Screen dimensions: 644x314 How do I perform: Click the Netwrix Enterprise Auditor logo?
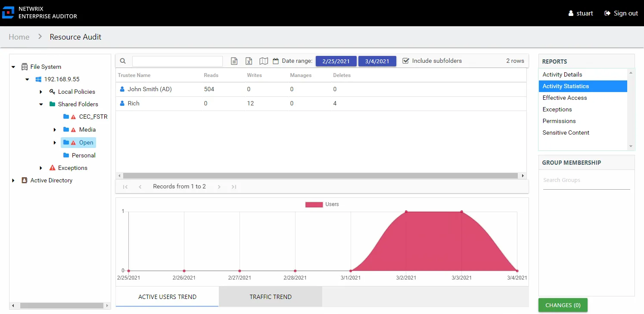click(x=9, y=13)
